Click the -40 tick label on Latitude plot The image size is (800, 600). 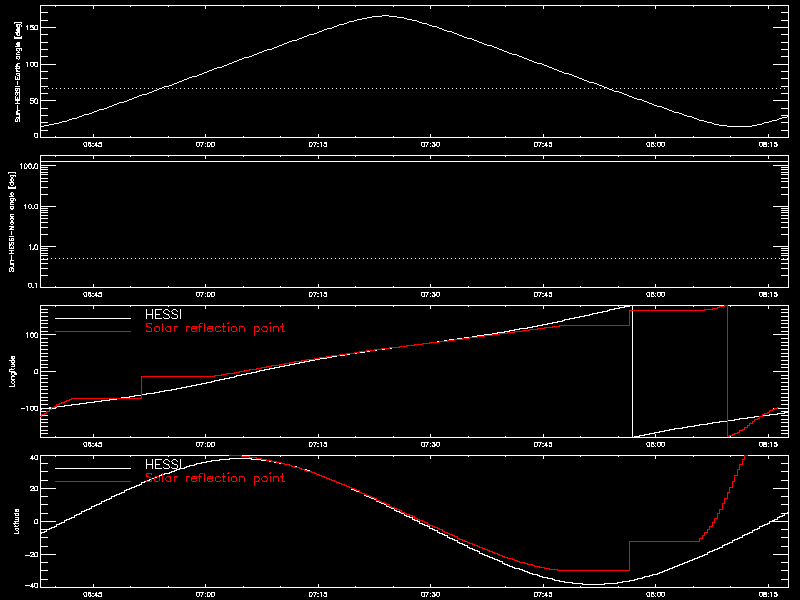tap(32, 585)
